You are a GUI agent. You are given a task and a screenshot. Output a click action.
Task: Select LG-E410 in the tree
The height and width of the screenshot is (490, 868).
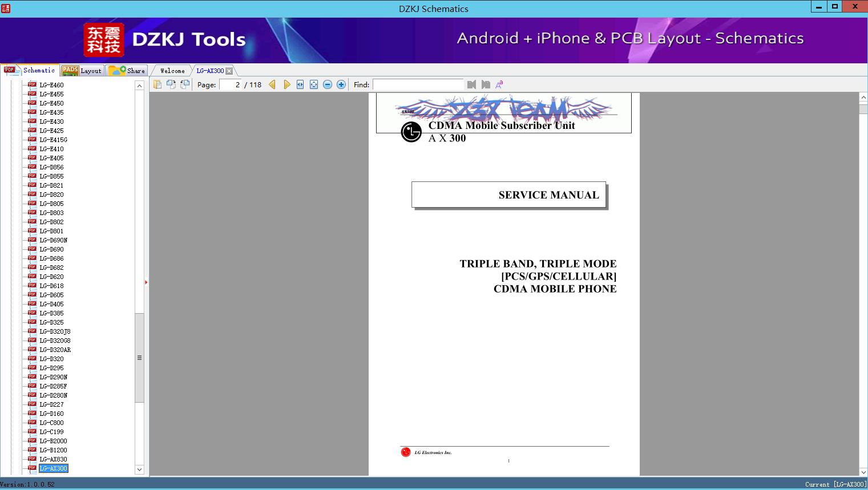[x=51, y=149]
